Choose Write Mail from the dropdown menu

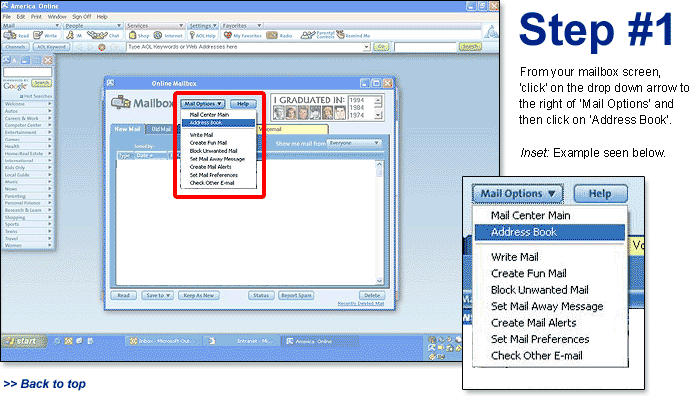coord(201,134)
